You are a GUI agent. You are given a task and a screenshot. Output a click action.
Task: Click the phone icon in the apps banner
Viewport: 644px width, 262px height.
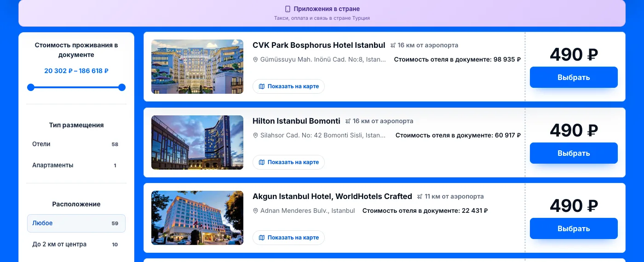point(288,9)
